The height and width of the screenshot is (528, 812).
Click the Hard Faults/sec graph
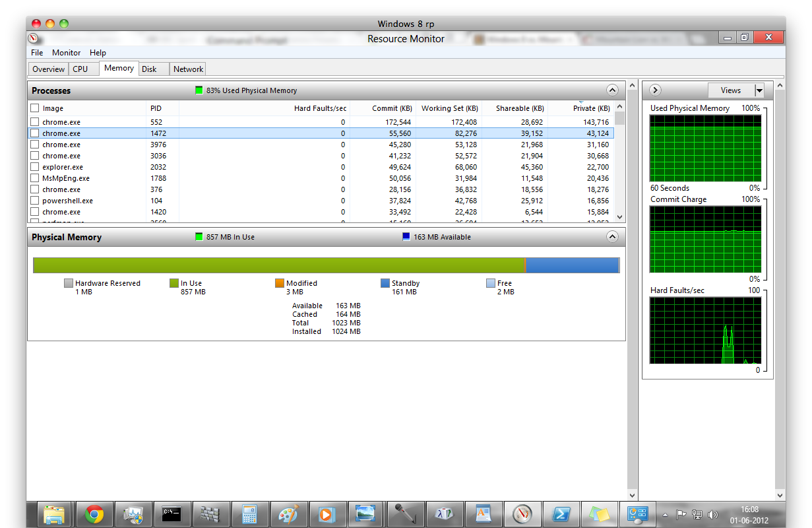(x=705, y=330)
